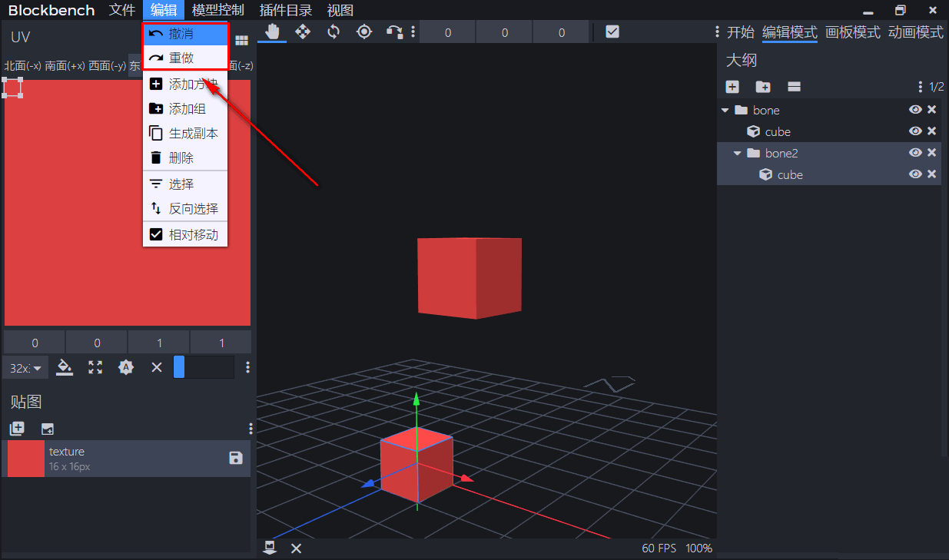Toggle the checkbox in top toolbar
The height and width of the screenshot is (560, 949).
[612, 31]
